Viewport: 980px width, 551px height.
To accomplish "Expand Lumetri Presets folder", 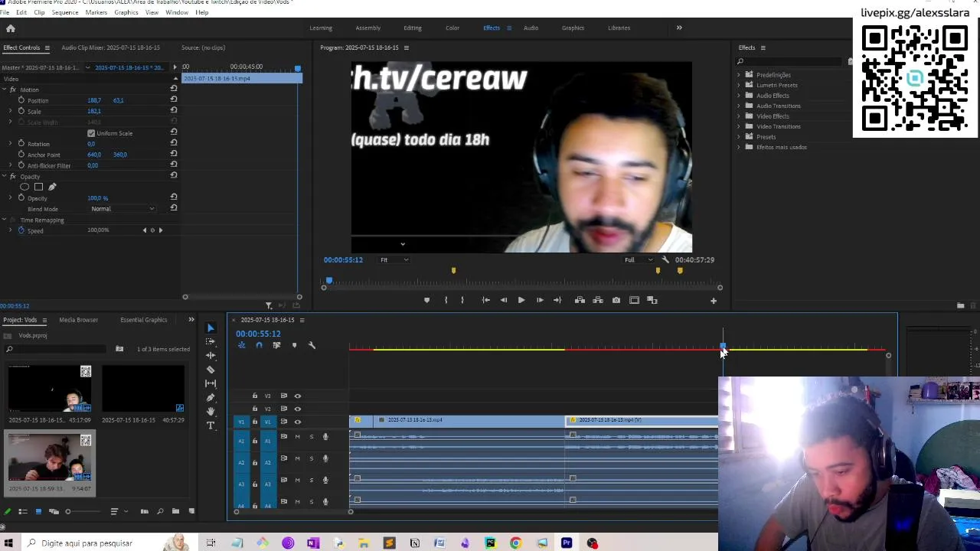I will coord(740,85).
